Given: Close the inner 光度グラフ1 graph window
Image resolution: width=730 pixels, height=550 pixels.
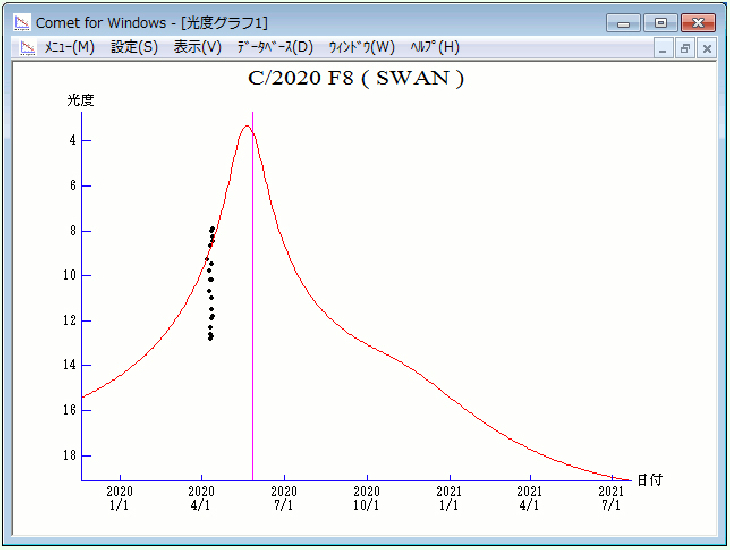Looking at the screenshot, I should tap(707, 48).
